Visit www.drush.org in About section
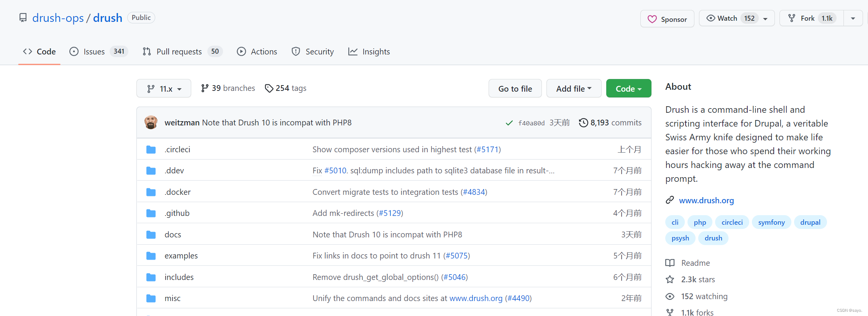 [706, 200]
